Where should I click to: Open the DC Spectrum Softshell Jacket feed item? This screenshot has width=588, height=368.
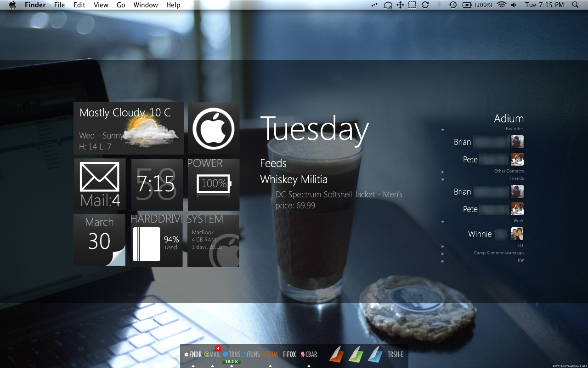[339, 195]
